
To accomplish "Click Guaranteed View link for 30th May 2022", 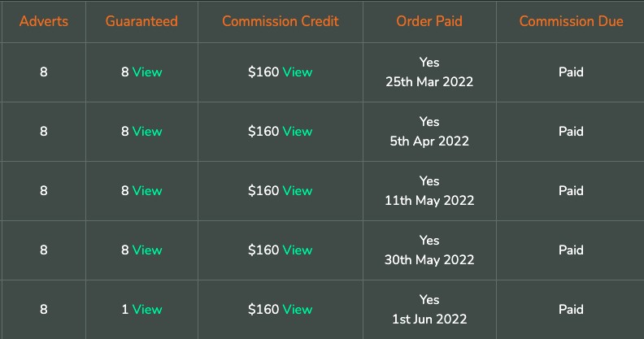I will click(147, 250).
